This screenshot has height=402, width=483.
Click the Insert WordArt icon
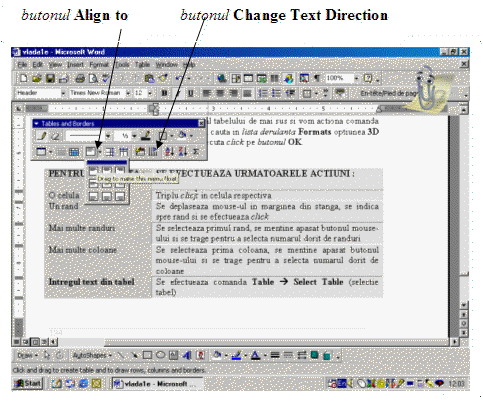pos(187,355)
